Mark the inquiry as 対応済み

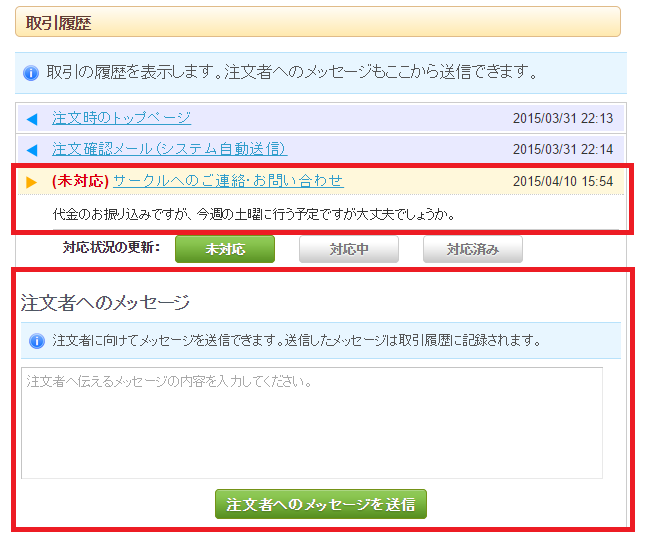(472, 249)
